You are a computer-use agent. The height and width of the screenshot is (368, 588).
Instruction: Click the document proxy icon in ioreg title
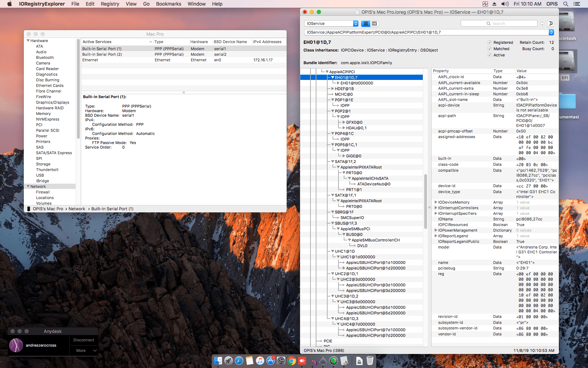point(357,12)
